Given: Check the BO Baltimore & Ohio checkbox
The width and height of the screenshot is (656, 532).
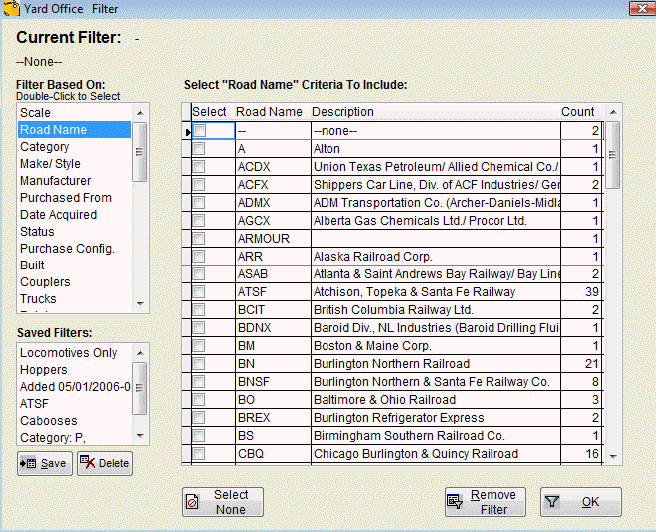Looking at the screenshot, I should (199, 399).
